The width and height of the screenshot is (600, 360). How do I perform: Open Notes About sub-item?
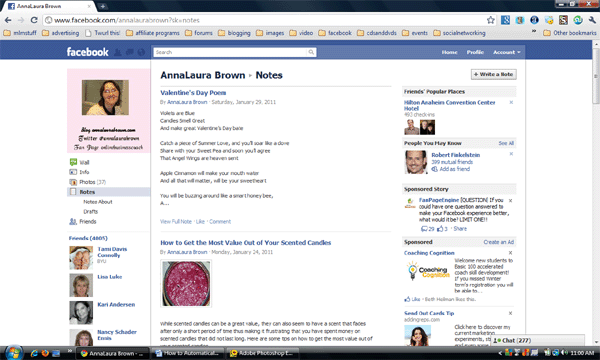click(x=98, y=202)
